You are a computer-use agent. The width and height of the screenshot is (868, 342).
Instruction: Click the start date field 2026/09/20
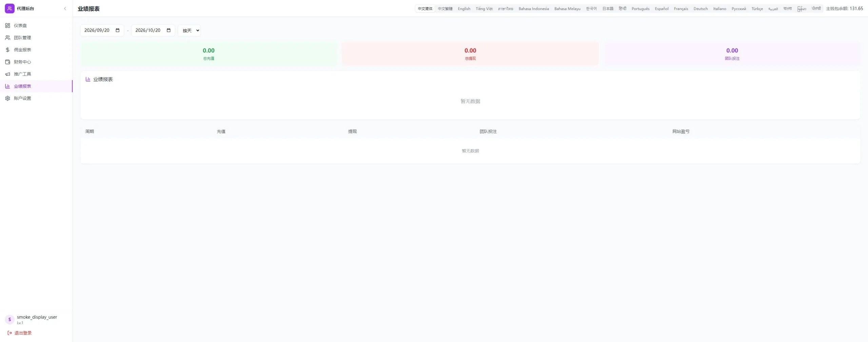point(102,30)
